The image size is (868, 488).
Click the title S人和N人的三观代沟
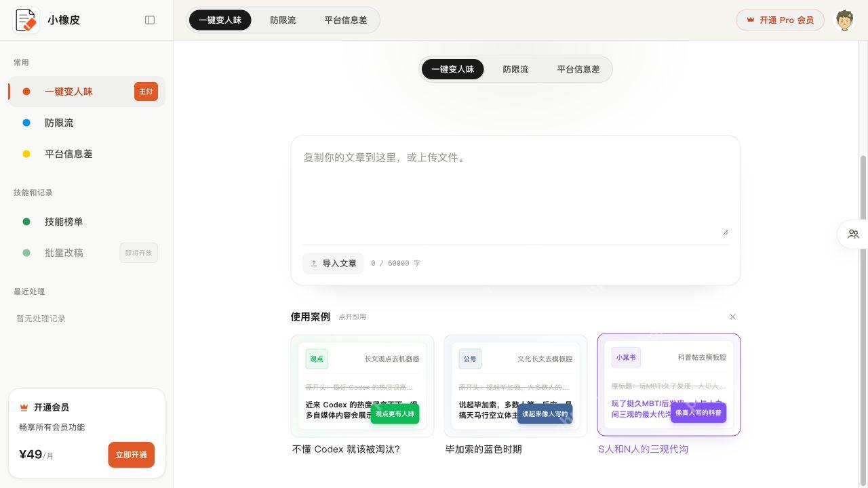click(x=643, y=449)
